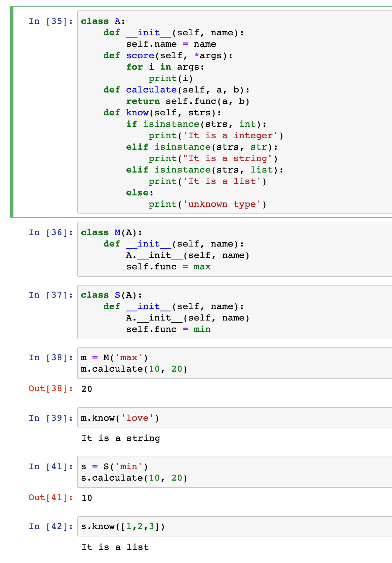
Task: Click the In [39] prompt label
Action: click(51, 418)
